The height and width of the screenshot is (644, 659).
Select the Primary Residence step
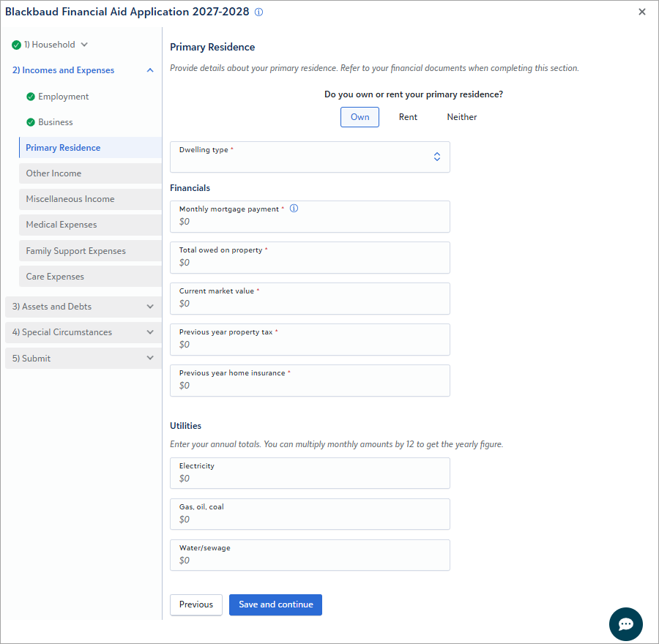(x=90, y=147)
